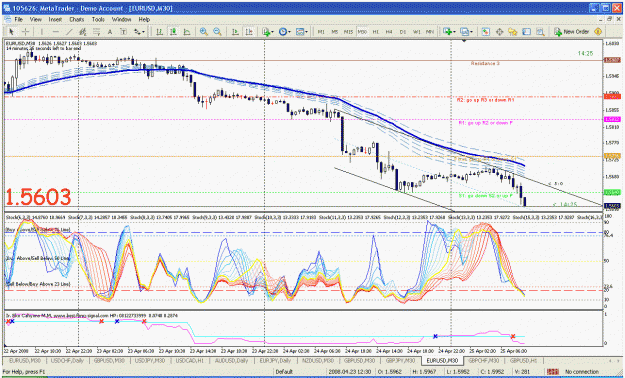625x378 pixels.
Task: Expand the templates dropdown in toolbar
Action: (x=306, y=32)
